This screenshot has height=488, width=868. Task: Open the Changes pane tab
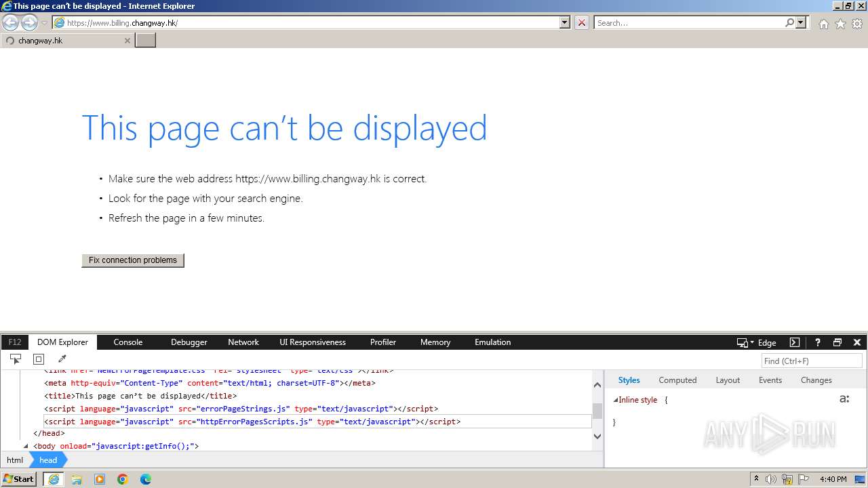(x=816, y=380)
